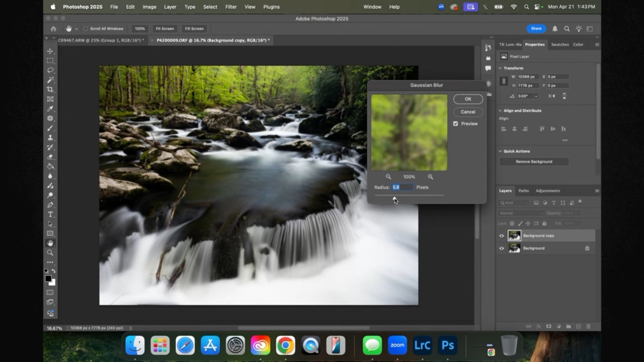The height and width of the screenshot is (362, 644).
Task: Delete layer using the trash icon
Action: point(588,326)
